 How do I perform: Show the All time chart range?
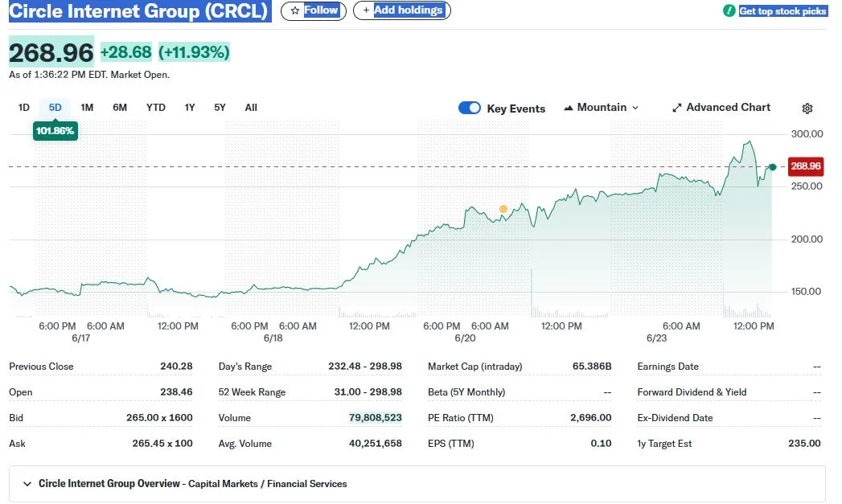[x=251, y=108]
